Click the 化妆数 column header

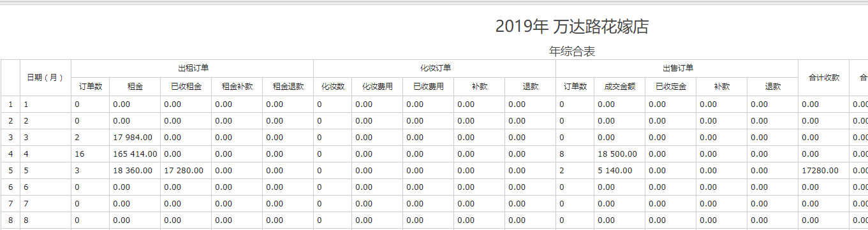(333, 87)
